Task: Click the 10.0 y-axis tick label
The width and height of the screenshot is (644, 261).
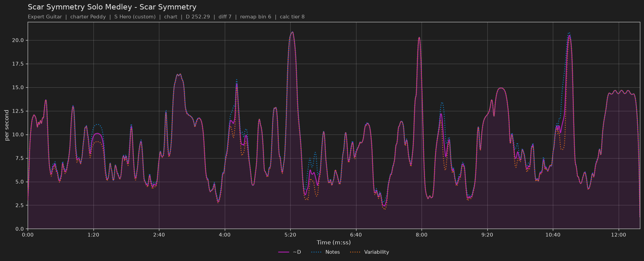Action: [18, 135]
